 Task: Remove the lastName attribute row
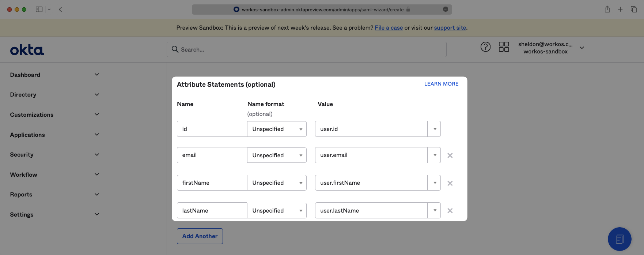tap(450, 211)
